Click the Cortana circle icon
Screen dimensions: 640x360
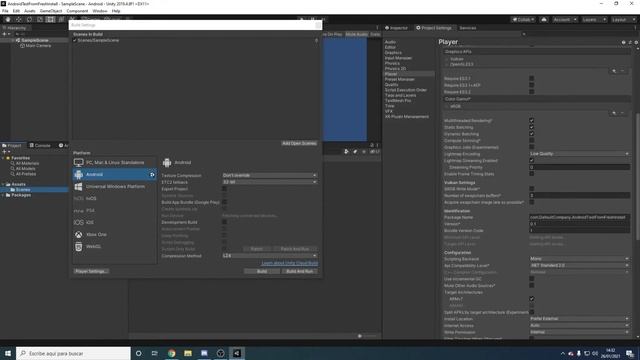point(138,353)
